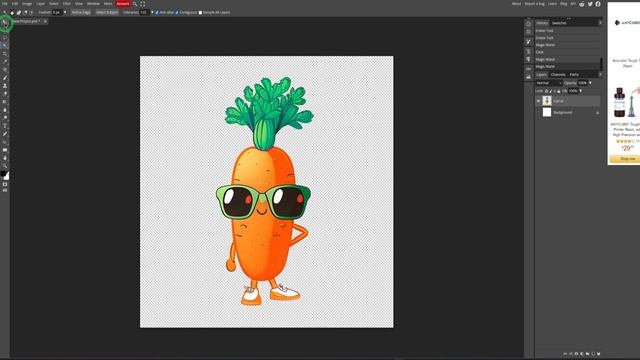Toggle lock all padlock icon in Lock row
Image resolution: width=640 pixels, height=360 pixels.
tap(559, 91)
